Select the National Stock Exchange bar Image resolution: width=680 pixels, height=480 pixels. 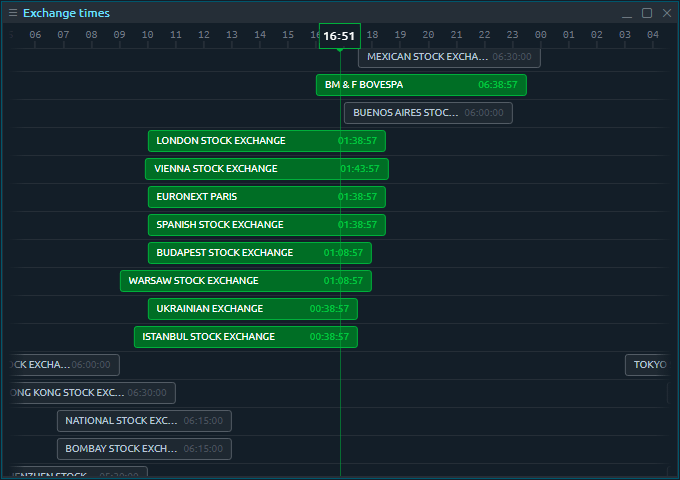(144, 421)
